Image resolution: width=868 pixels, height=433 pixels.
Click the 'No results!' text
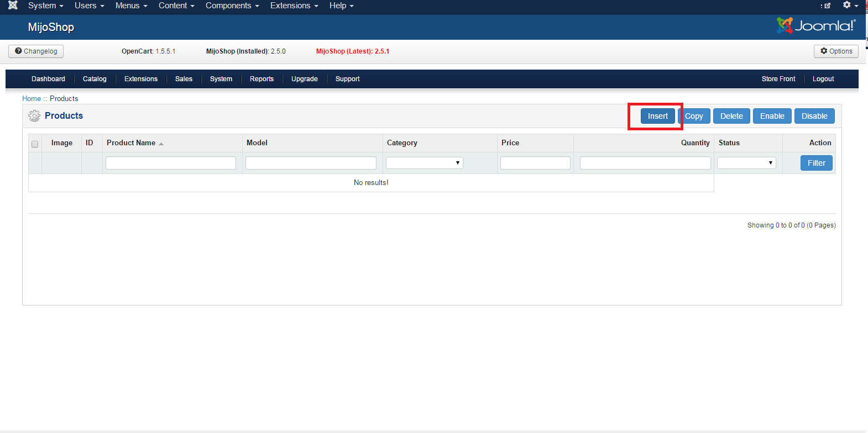[x=371, y=182]
